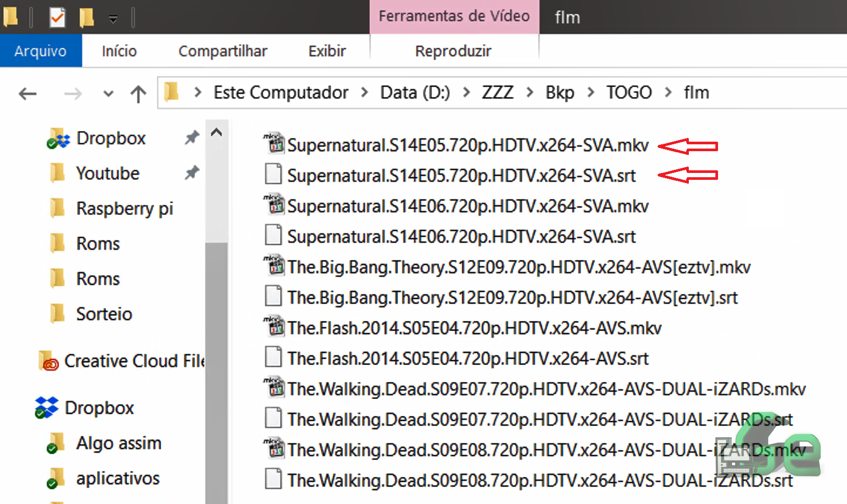Select The.Flash.2014.S05E04 srt file icon
This screenshot has height=504, width=847.
pyautogui.click(x=273, y=357)
